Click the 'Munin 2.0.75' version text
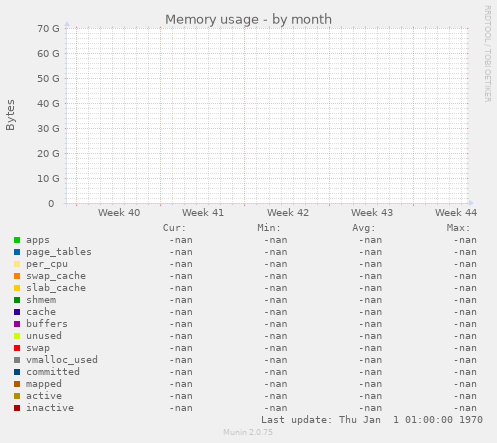This screenshot has width=497, height=443. [x=248, y=432]
